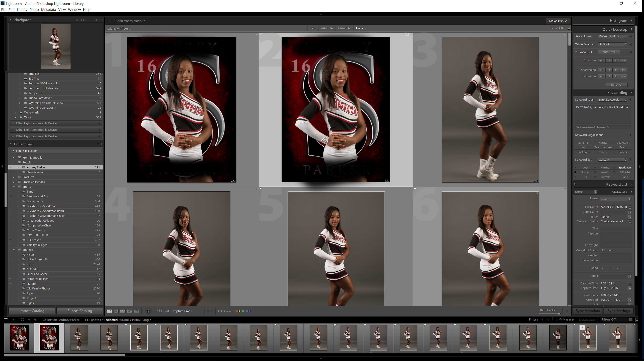Toggle the sync checkbox beside Banners and Ads

[x=11, y=197]
